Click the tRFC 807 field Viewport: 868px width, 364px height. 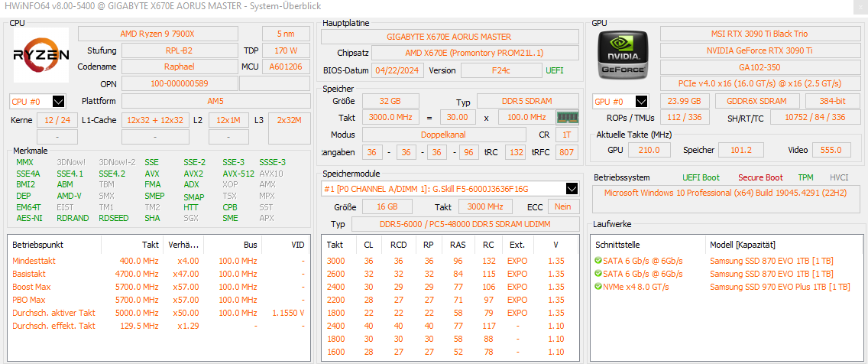pos(566,152)
